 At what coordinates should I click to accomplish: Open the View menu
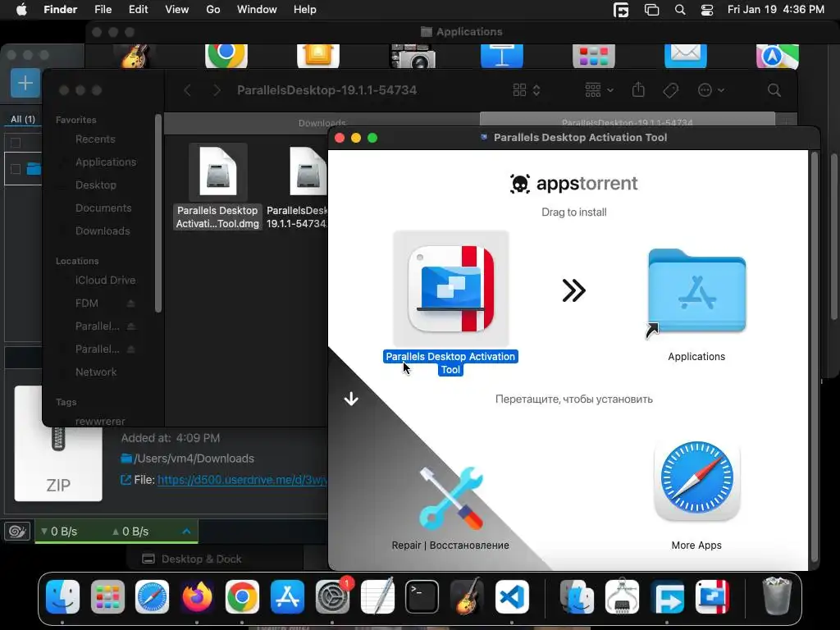point(177,10)
